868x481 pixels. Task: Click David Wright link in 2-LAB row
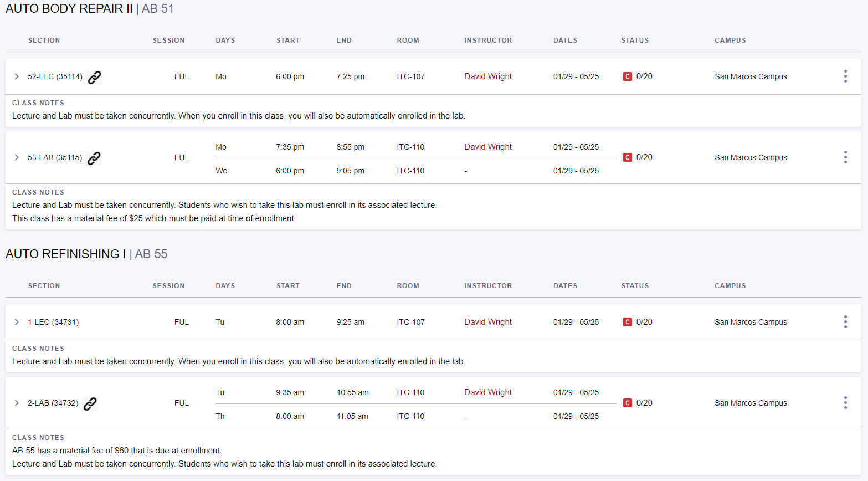point(487,392)
